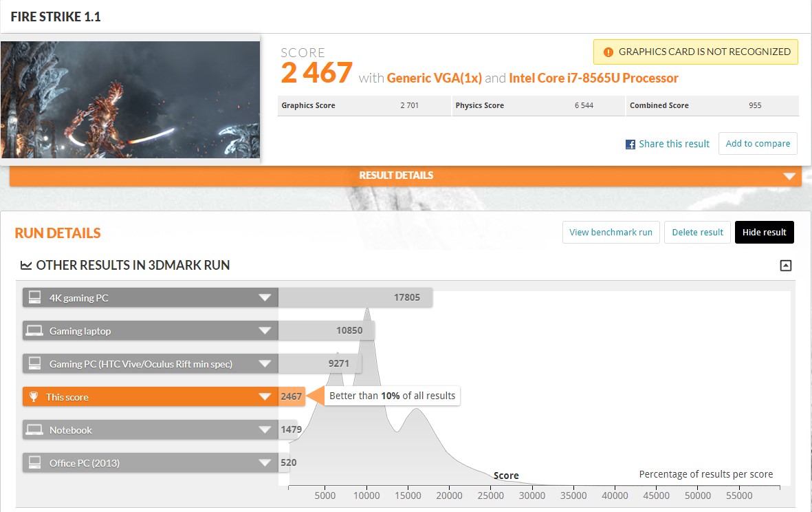Click the Delete result button
The image size is (812, 512).
point(697,233)
